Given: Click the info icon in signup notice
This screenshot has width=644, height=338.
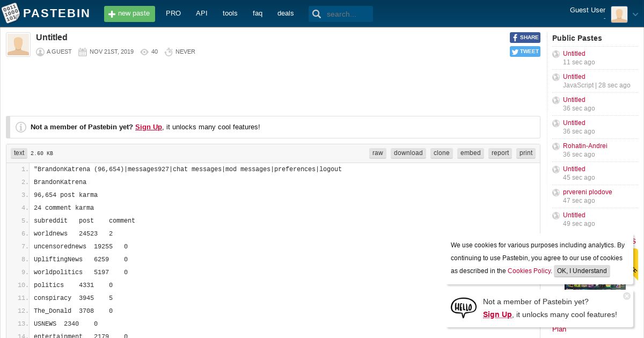Looking at the screenshot, I should (x=21, y=127).
